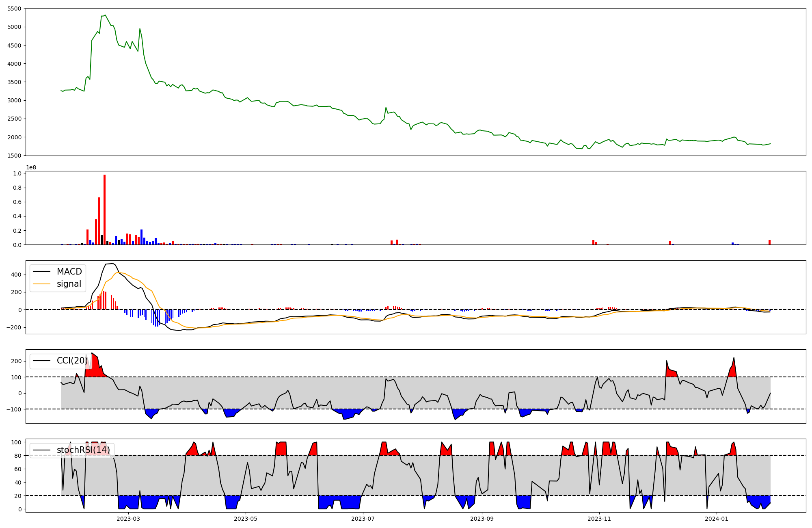Click the 5500 price axis label

[15, 9]
